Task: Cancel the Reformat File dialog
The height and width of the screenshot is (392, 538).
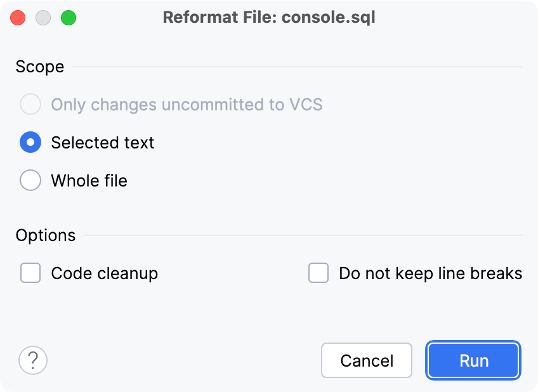Action: [x=366, y=360]
